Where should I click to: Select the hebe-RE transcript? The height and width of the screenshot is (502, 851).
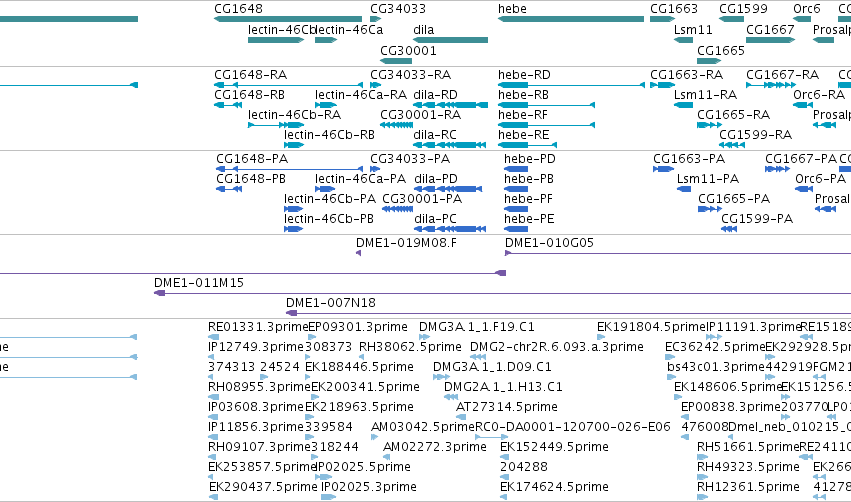(528, 145)
